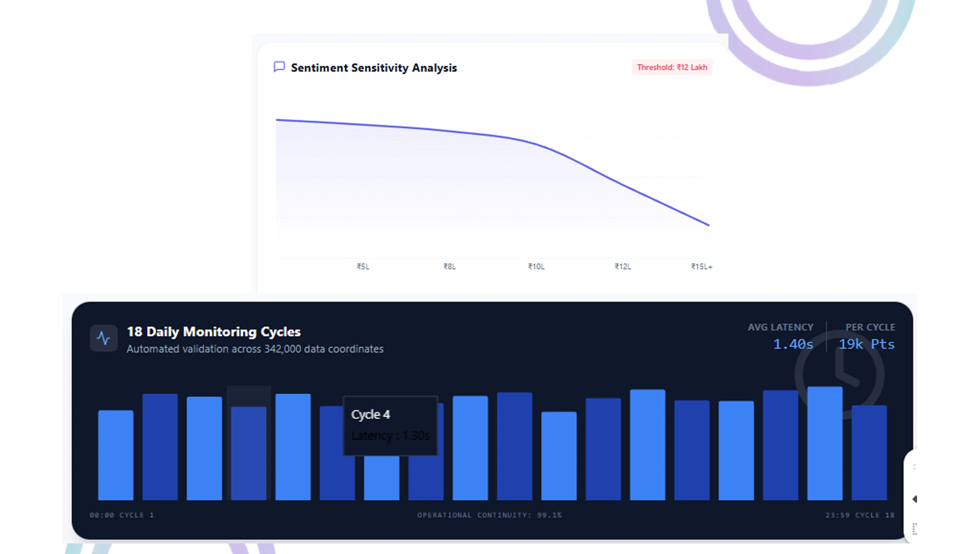
Task: Click the Operational Continuity 99.1% status text
Action: [x=489, y=515]
